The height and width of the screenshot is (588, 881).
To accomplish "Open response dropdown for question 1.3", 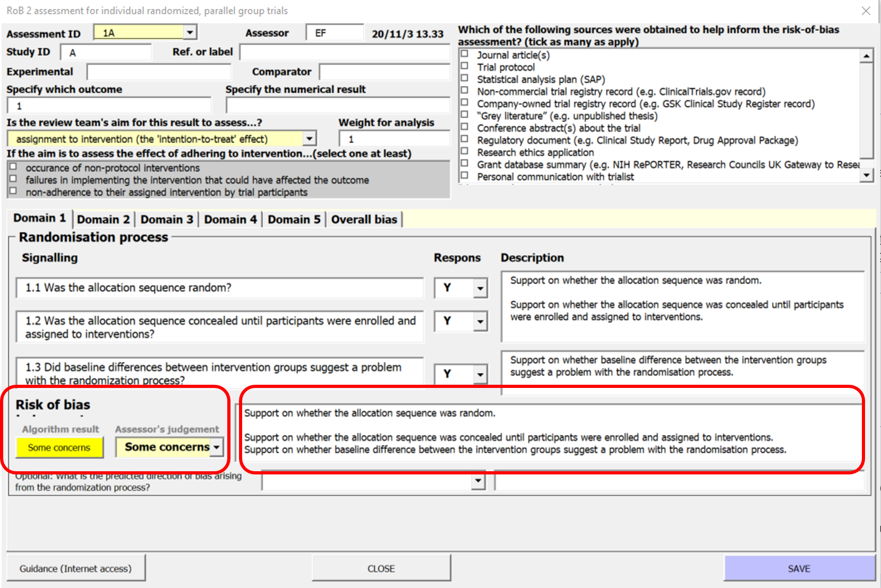I will 480,374.
